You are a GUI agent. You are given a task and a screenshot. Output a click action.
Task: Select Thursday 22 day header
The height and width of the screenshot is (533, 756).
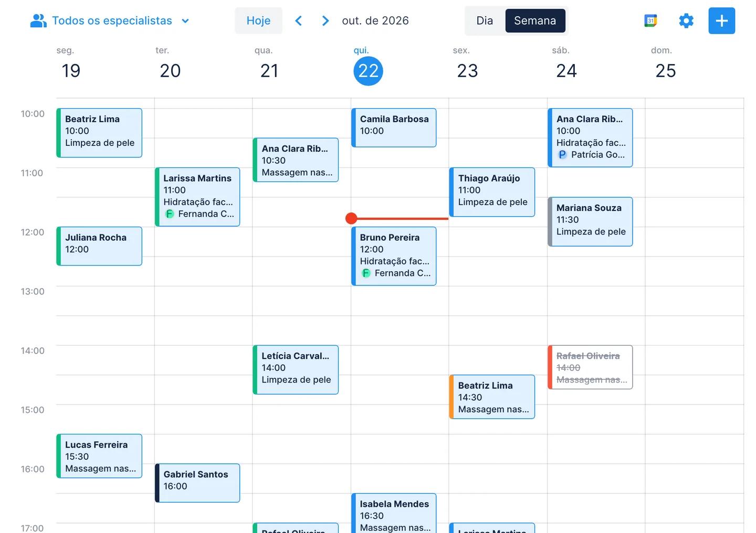point(368,71)
